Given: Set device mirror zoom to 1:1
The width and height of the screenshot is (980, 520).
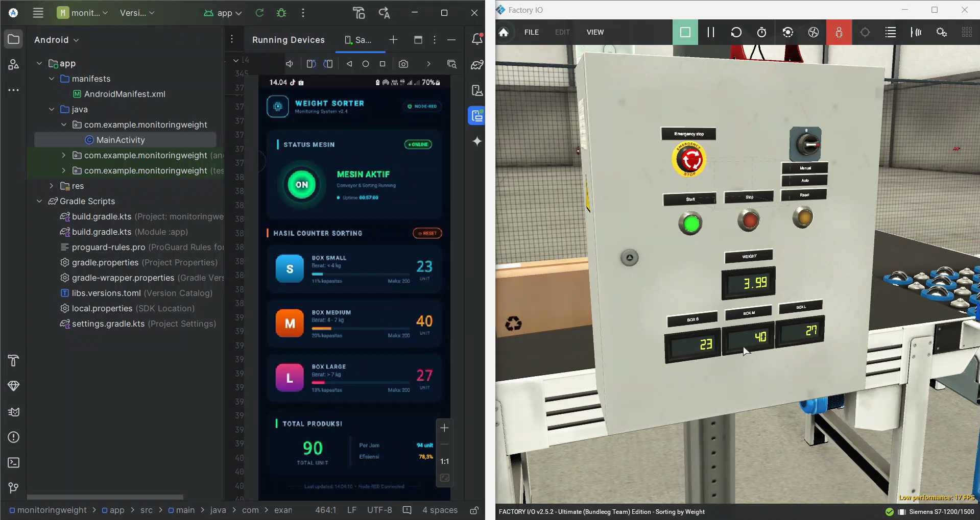Looking at the screenshot, I should 445,461.
